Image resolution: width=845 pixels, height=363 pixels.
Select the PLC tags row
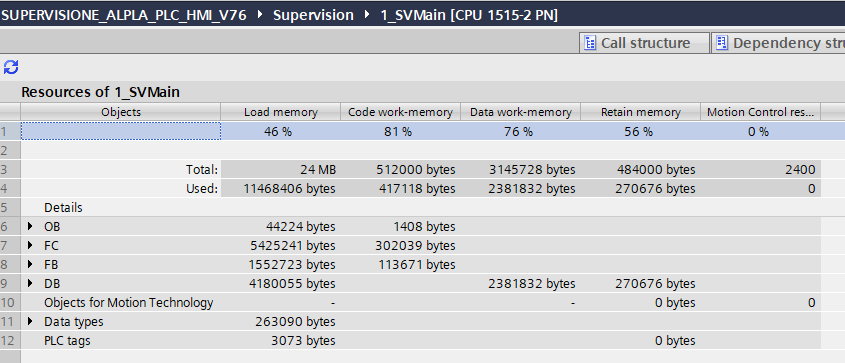[x=420, y=340]
